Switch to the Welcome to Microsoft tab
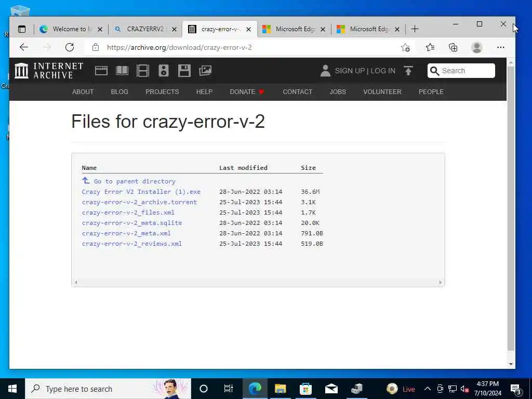Image resolution: width=532 pixels, height=399 pixels. pos(71,29)
